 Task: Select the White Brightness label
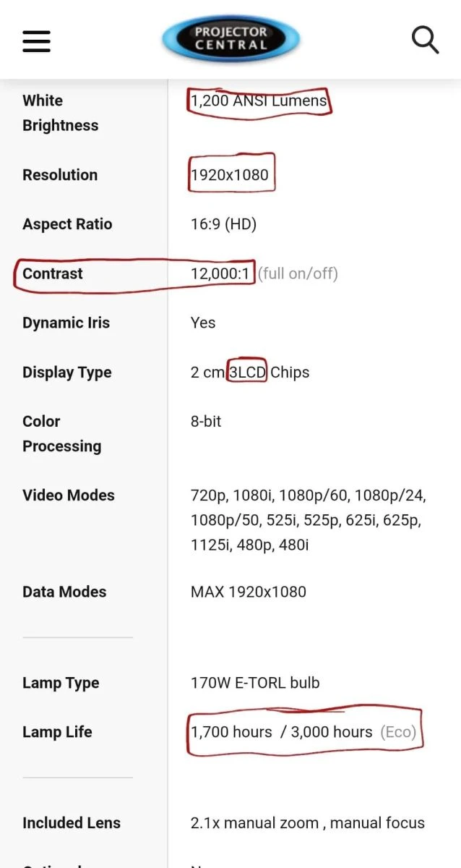(60, 113)
